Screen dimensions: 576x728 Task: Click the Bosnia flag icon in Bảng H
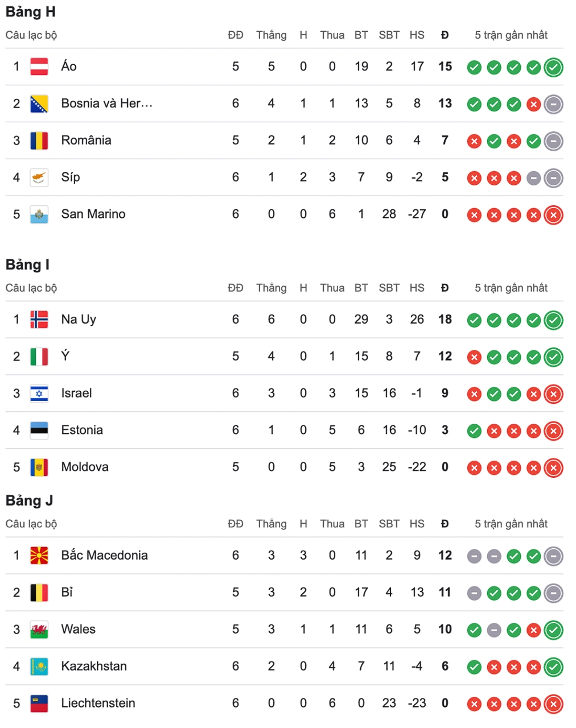[39, 104]
